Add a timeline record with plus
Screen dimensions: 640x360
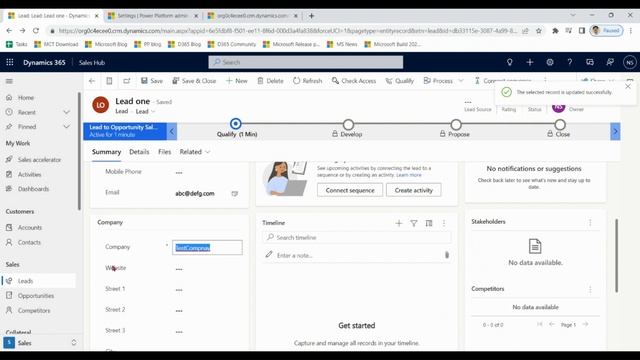[x=399, y=223]
